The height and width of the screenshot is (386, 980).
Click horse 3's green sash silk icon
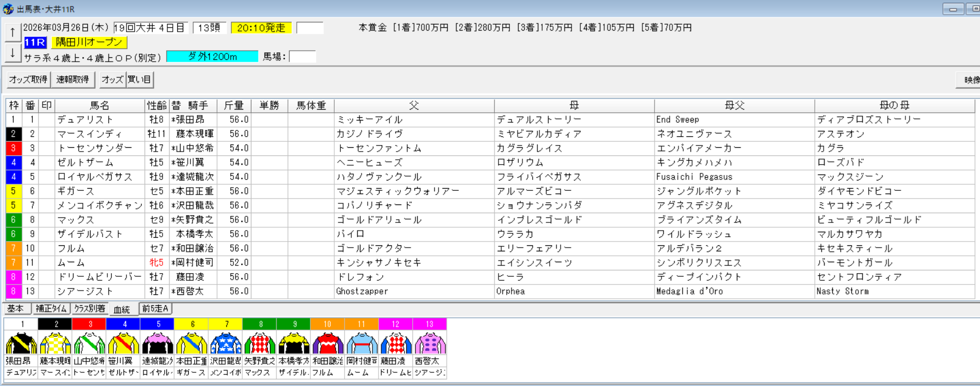click(89, 343)
